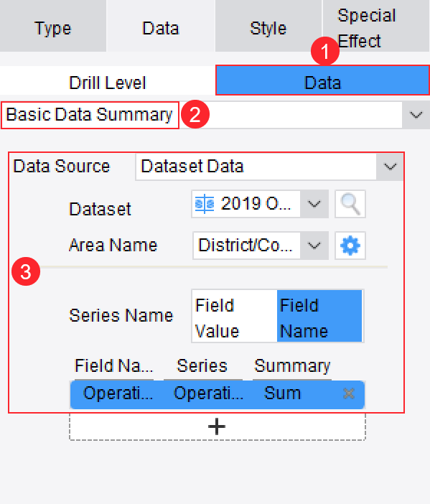Image resolution: width=430 pixels, height=504 pixels.
Task: Open the dataset preview magnifier icon
Action: pyautogui.click(x=350, y=204)
